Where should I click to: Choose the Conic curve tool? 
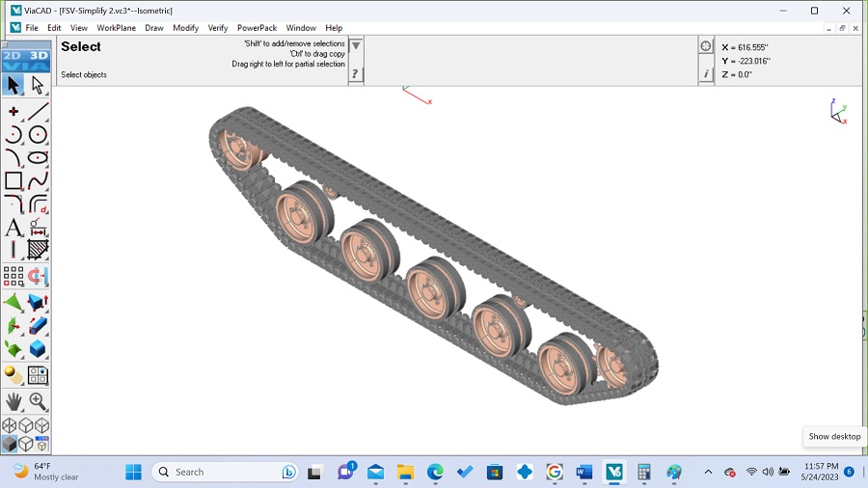coord(14,157)
